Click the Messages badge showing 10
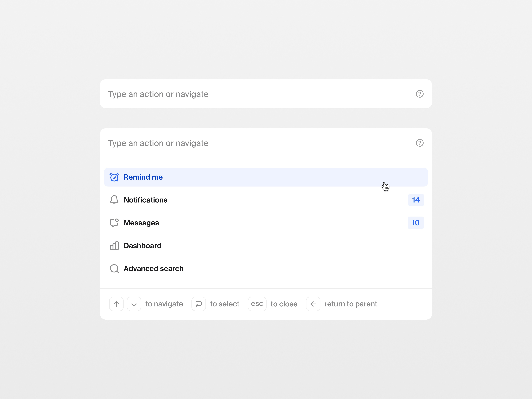The height and width of the screenshot is (399, 532). pyautogui.click(x=416, y=223)
